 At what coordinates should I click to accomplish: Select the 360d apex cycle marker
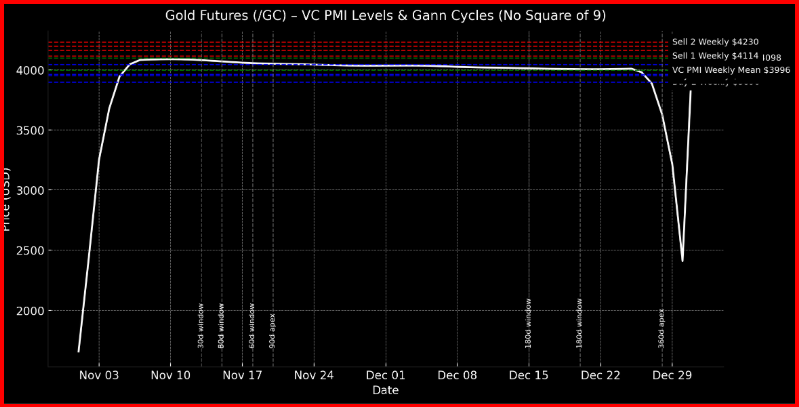click(662, 327)
